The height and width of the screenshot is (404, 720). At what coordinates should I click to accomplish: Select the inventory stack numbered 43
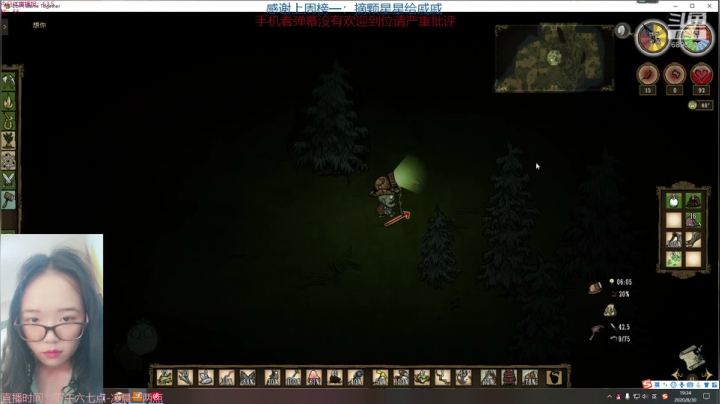click(463, 377)
